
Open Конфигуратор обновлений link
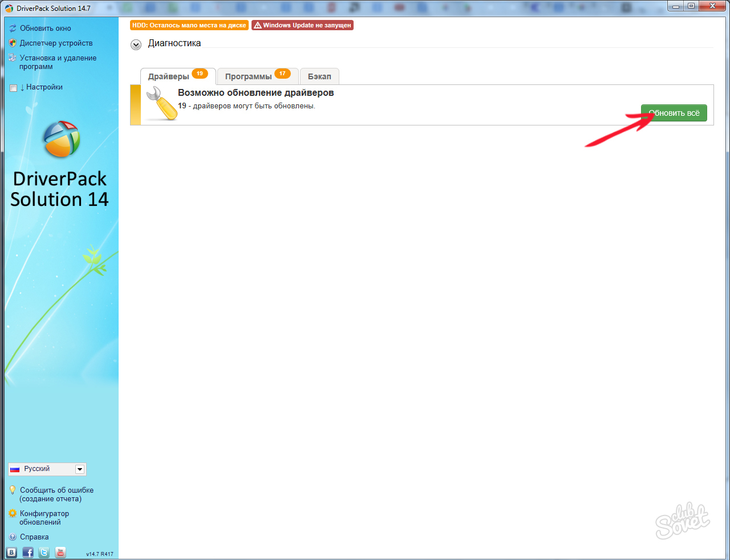44,518
